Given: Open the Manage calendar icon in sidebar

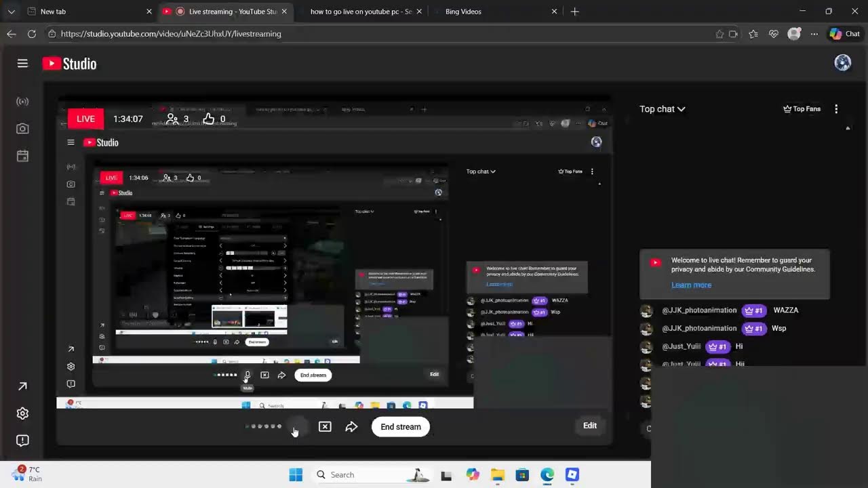Looking at the screenshot, I should pyautogui.click(x=22, y=156).
